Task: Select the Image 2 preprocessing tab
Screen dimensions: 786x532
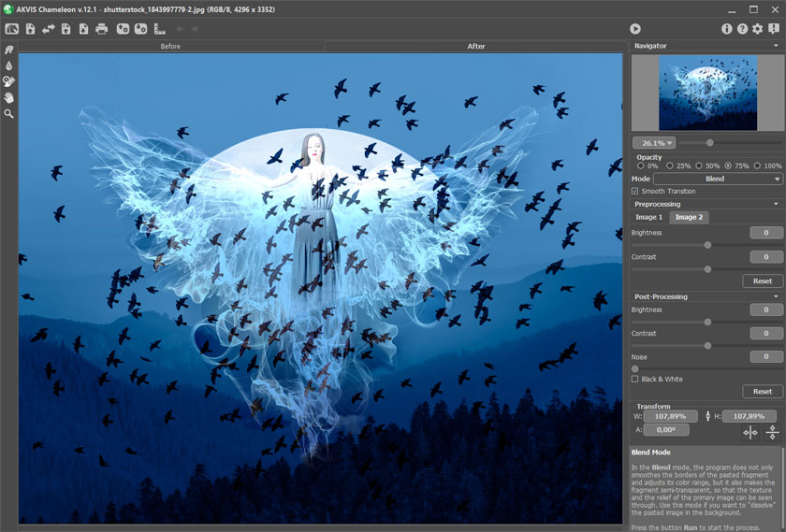Action: point(690,217)
